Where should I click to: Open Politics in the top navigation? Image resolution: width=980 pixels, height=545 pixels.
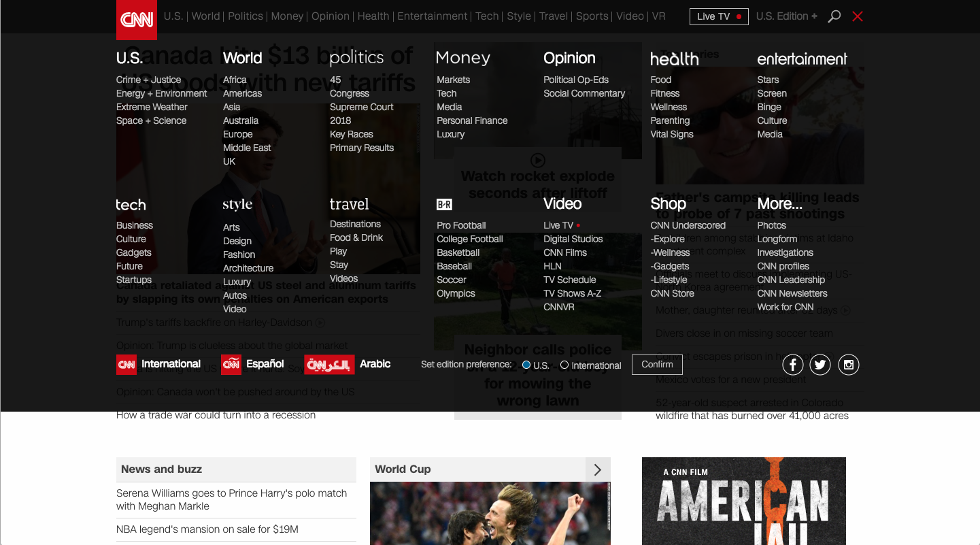tap(246, 16)
